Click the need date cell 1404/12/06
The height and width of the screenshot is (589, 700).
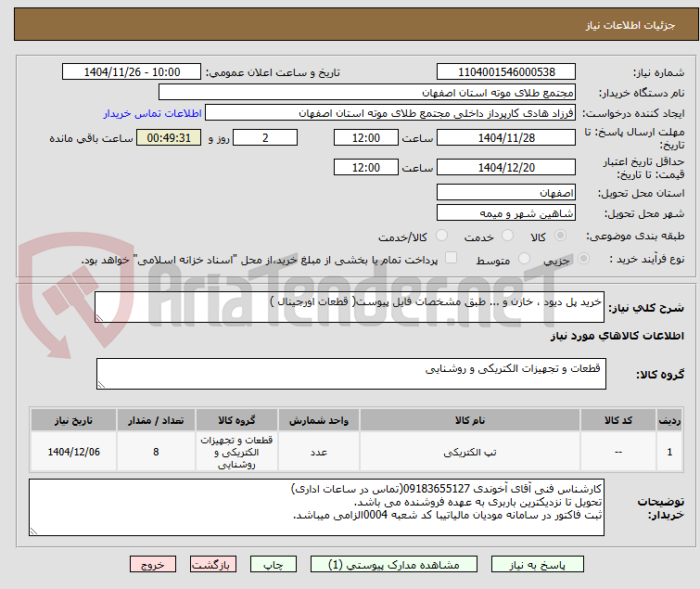coord(73,452)
